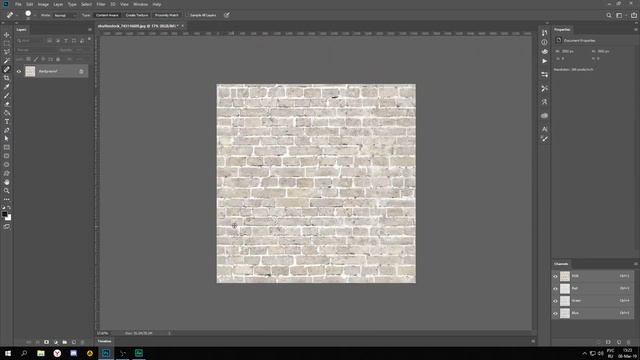The image size is (640, 360).
Task: Toggle type layer filter icon
Action: tap(66, 41)
